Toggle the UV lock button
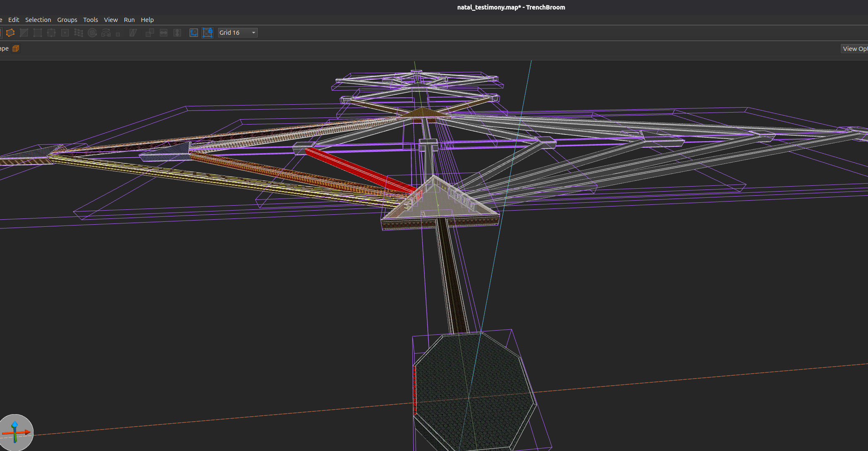868x451 pixels. coord(207,33)
